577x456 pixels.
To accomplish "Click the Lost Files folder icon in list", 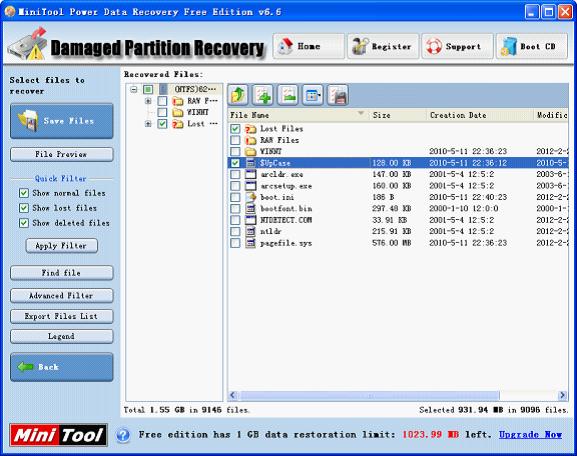I will pyautogui.click(x=251, y=129).
